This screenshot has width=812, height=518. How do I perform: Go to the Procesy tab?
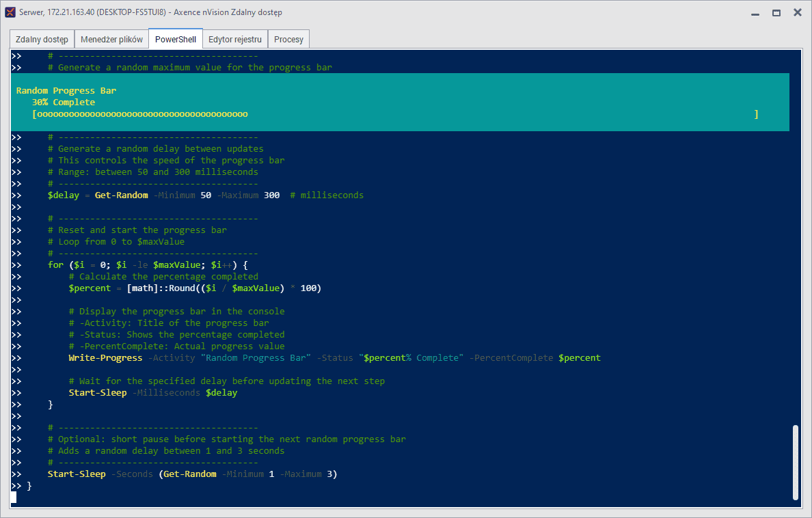tap(288, 40)
